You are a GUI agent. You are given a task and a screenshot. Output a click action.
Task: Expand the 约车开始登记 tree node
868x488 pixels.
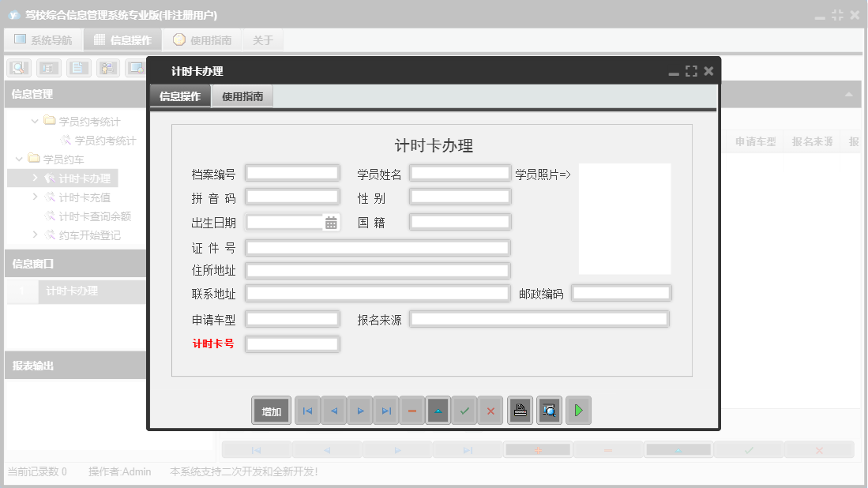tap(34, 235)
